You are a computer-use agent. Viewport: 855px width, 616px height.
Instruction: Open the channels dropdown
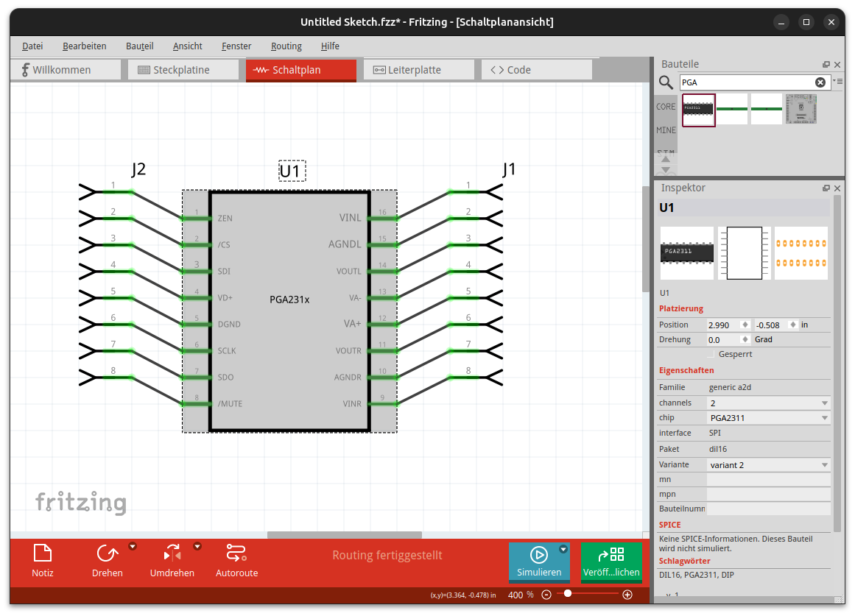click(768, 403)
